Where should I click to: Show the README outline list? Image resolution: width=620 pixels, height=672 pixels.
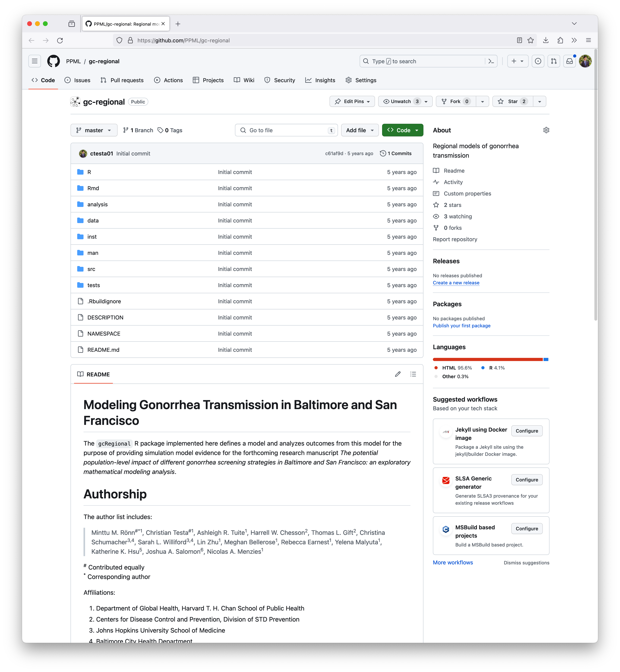[x=413, y=374]
